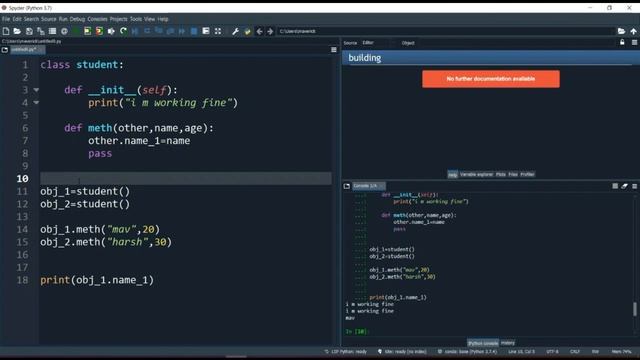Run file with the green play icon
This screenshot has height=360, width=640.
(76, 31)
